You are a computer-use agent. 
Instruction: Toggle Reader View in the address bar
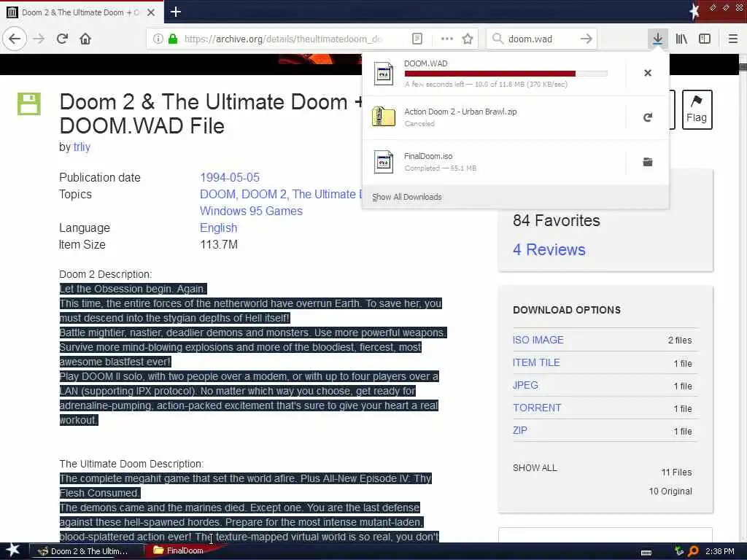(417, 39)
